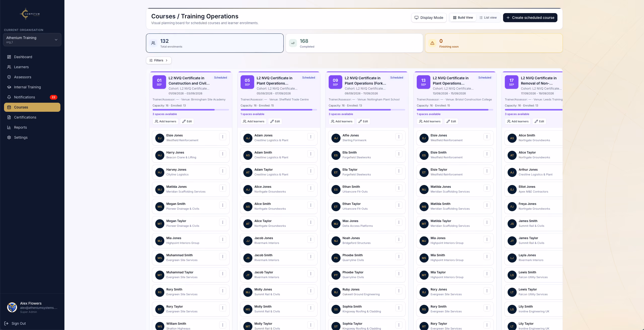Open options menu for Matilda Taylor
This screenshot has width=644, height=330.
(487, 222)
